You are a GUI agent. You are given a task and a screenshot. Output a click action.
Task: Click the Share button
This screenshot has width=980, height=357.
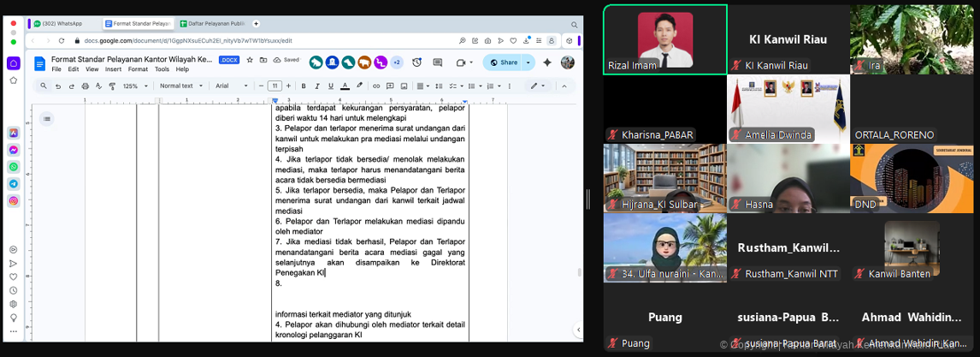pos(504,62)
